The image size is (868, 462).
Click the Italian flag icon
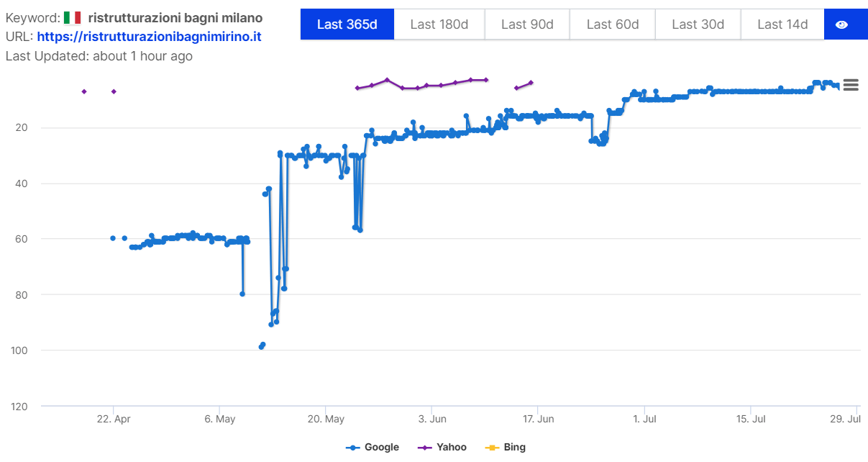[72, 18]
